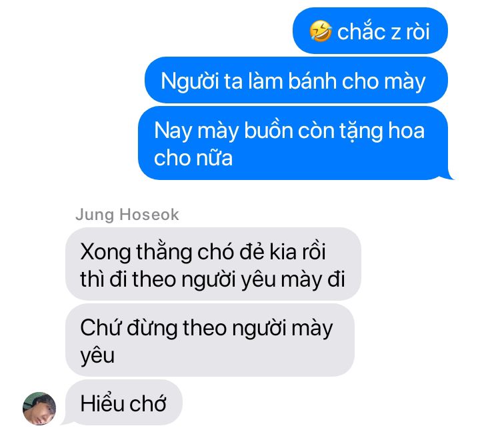This screenshot has width=480, height=448.
Task: Tap the 'Người ta làm bánh cho mày' bubble
Action: coord(296,80)
